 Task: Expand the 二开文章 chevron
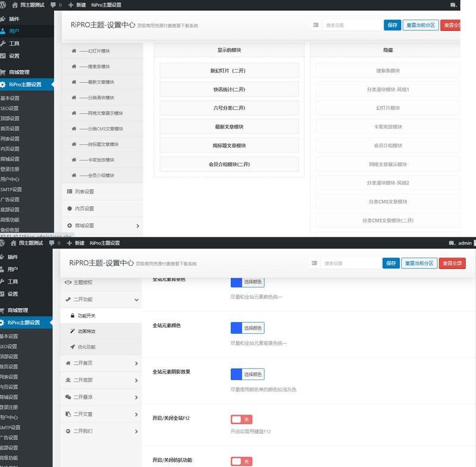136,414
